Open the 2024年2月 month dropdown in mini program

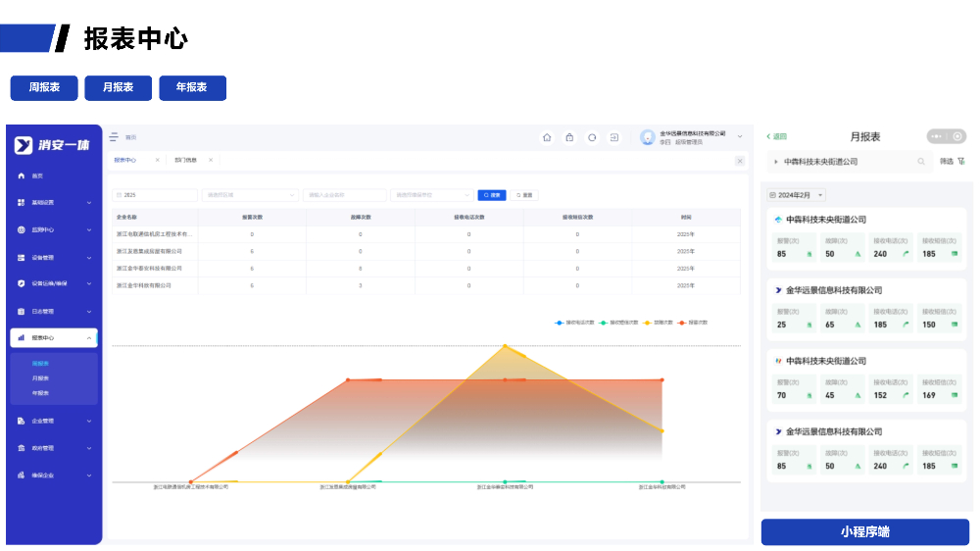coord(796,195)
